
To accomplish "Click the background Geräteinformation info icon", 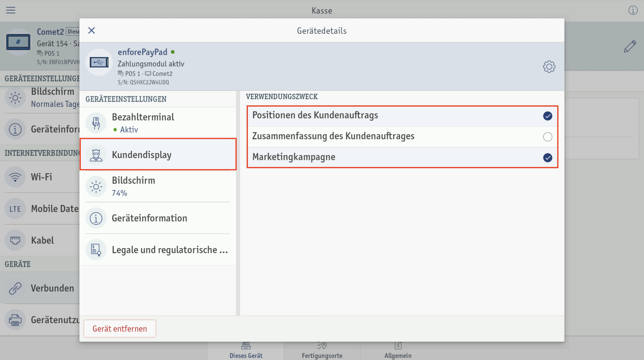I will 15,129.
